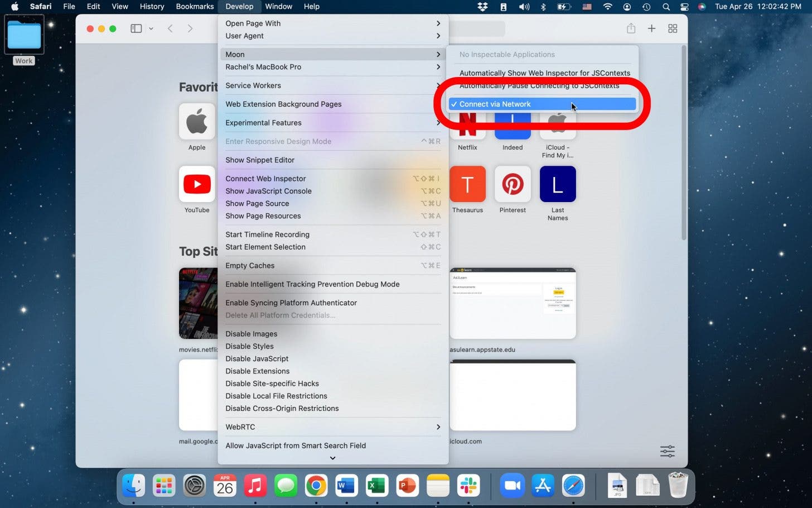Uncheck Connect via Network option
This screenshot has height=508, width=812.
click(x=495, y=104)
